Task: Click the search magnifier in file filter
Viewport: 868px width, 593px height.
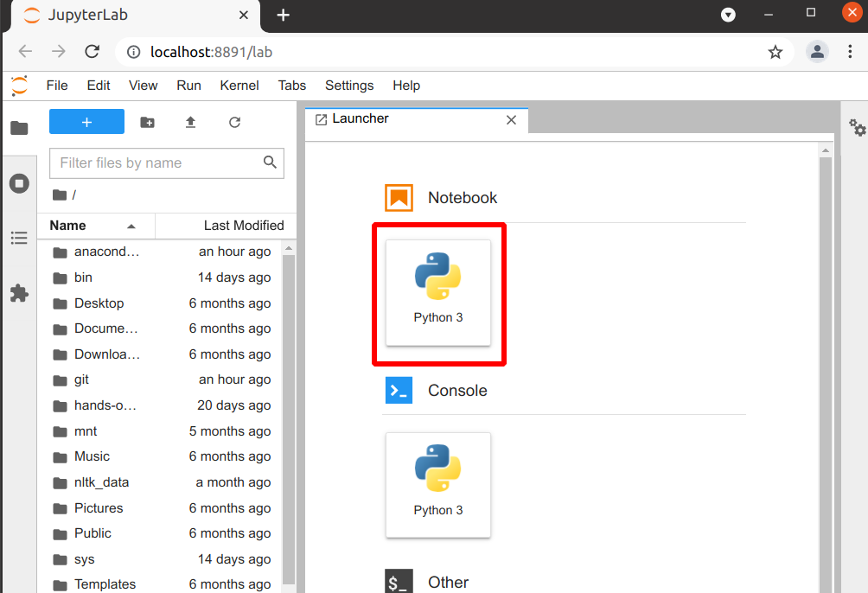Action: pyautogui.click(x=270, y=162)
